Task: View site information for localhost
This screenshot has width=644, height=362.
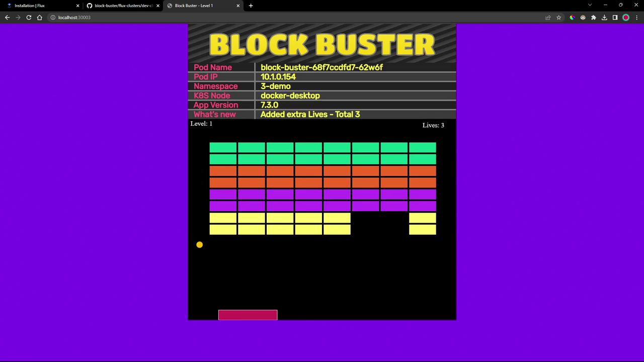Action: [53, 18]
